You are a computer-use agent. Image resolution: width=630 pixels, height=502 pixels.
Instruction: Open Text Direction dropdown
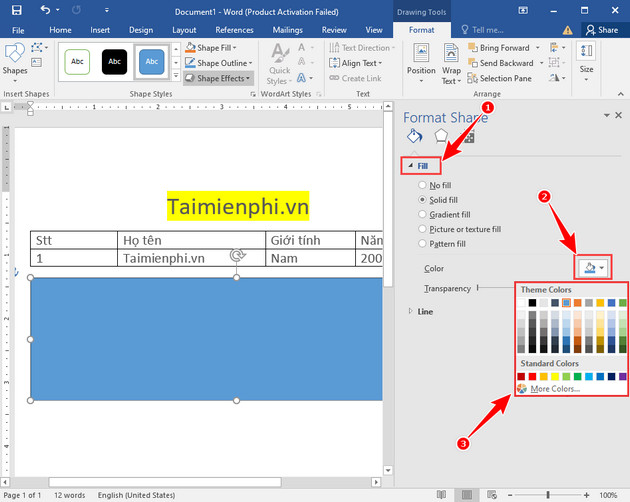click(x=362, y=47)
